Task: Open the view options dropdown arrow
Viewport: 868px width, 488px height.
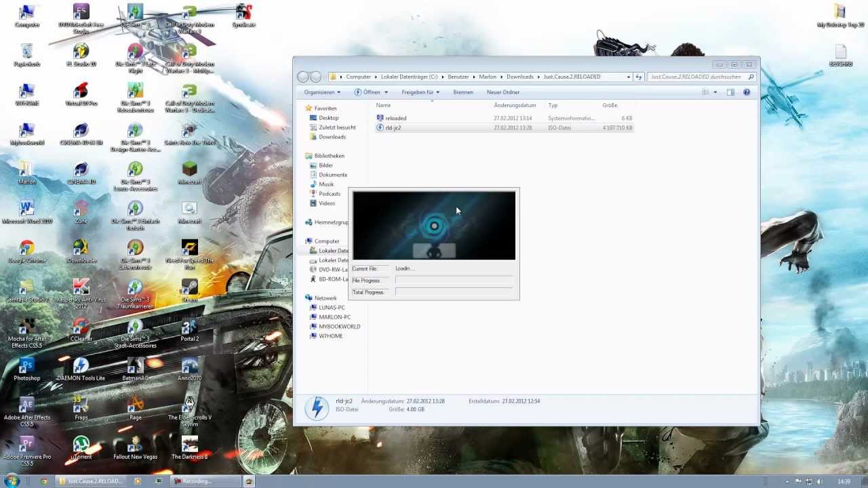Action: tap(715, 92)
